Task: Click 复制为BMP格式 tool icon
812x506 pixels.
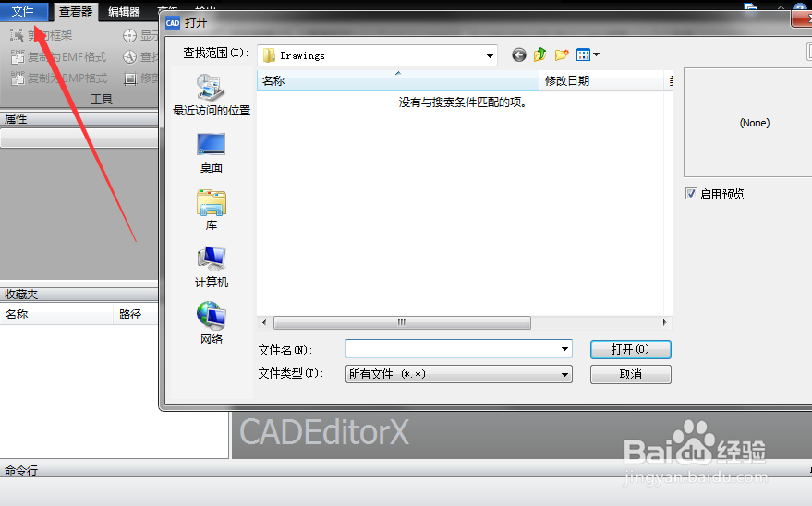Action: (x=17, y=78)
